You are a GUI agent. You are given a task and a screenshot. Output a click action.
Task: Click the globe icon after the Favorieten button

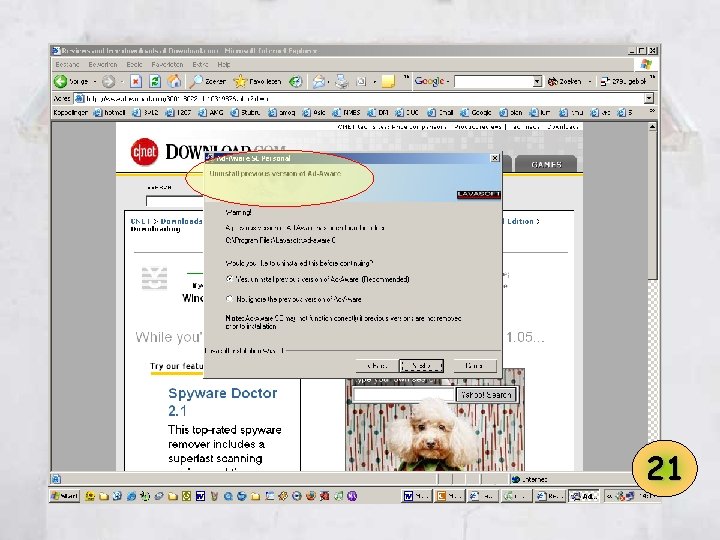[296, 82]
